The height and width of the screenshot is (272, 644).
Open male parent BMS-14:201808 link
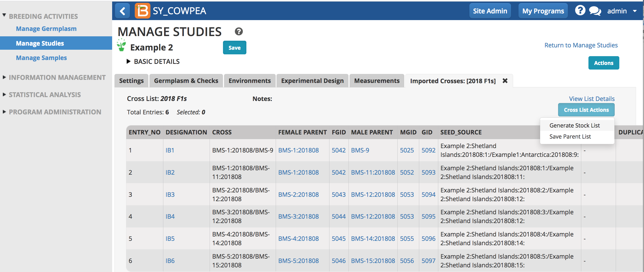coord(373,239)
